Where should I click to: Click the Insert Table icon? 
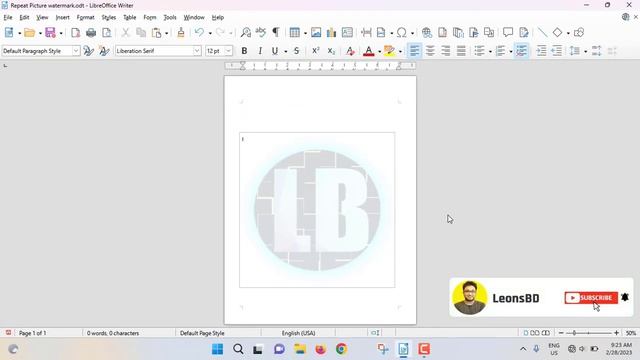point(294,33)
